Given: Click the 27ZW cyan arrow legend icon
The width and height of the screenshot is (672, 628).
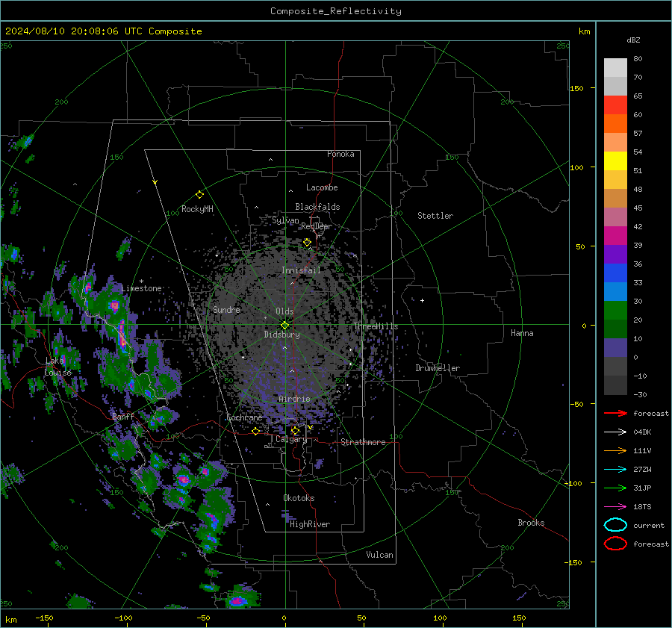Looking at the screenshot, I should coord(615,470).
